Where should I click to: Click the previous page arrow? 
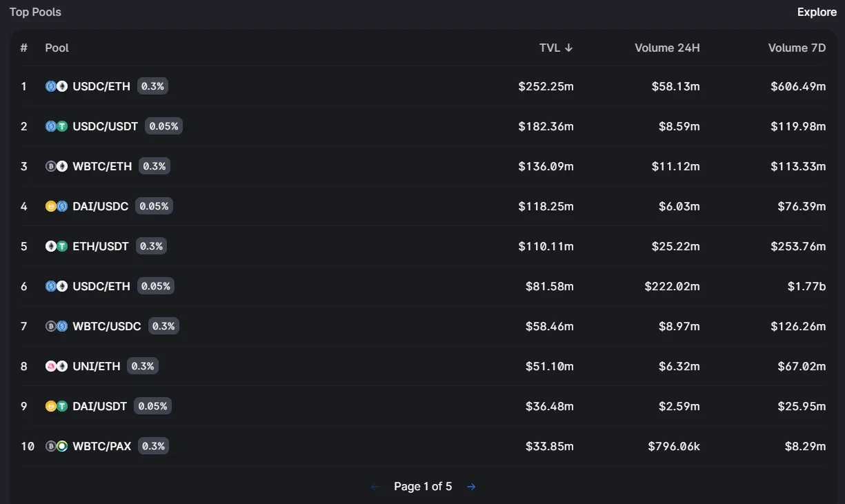375,487
